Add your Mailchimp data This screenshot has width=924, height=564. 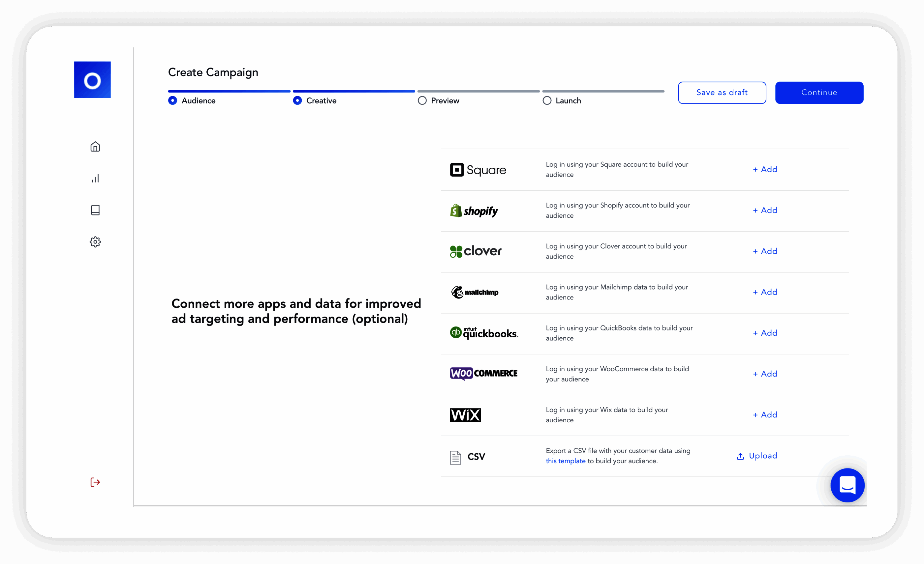click(765, 292)
